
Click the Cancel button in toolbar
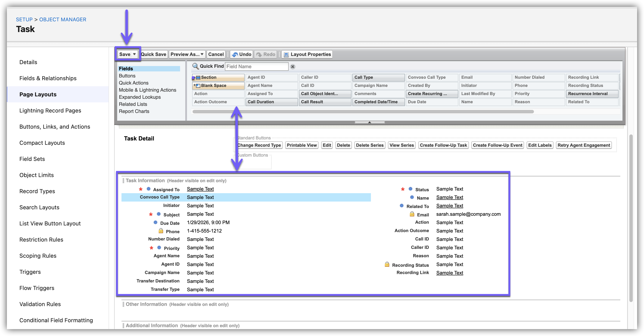click(x=216, y=54)
